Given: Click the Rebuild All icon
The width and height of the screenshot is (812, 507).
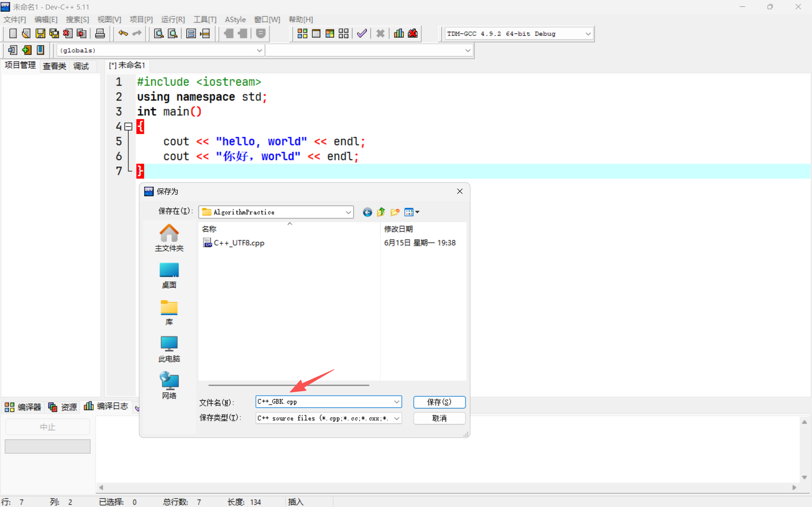Looking at the screenshot, I should [343, 34].
